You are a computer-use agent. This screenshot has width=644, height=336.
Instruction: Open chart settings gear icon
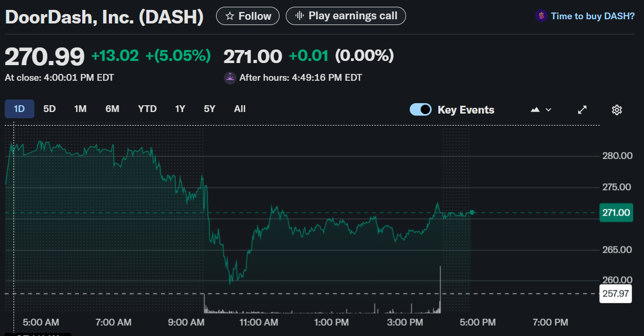(617, 110)
